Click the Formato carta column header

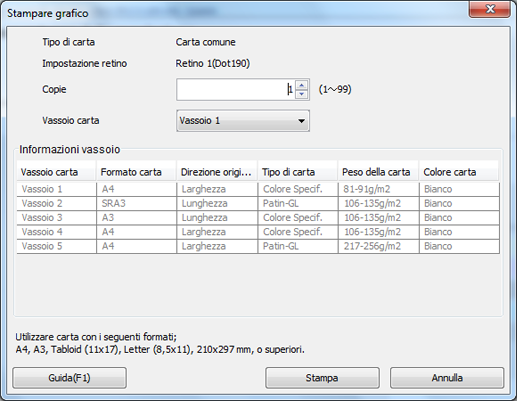(x=136, y=172)
